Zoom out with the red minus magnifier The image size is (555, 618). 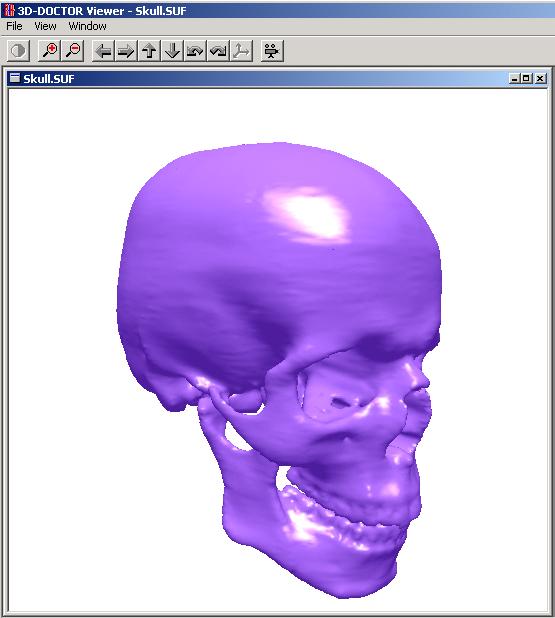click(x=73, y=51)
